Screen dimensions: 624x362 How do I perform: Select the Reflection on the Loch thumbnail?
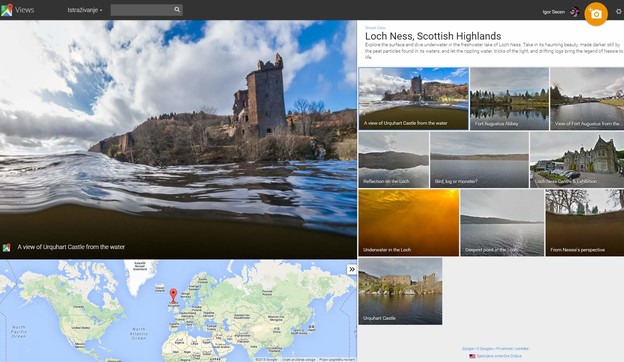pyautogui.click(x=394, y=160)
